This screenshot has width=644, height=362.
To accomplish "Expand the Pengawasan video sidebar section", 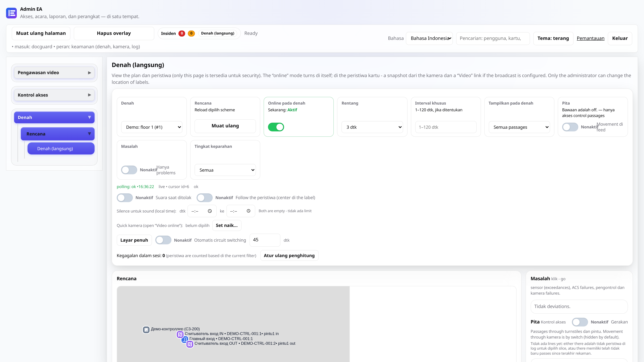I will pos(54,73).
